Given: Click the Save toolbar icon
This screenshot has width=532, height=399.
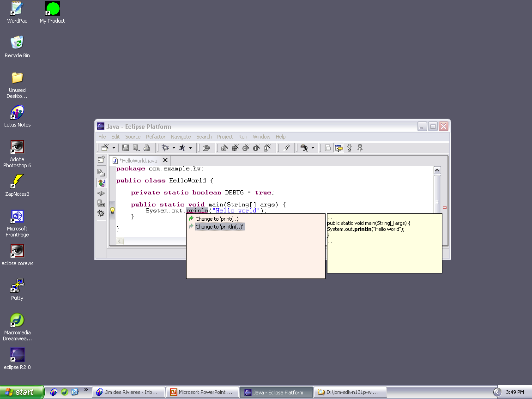Looking at the screenshot, I should (x=125, y=148).
